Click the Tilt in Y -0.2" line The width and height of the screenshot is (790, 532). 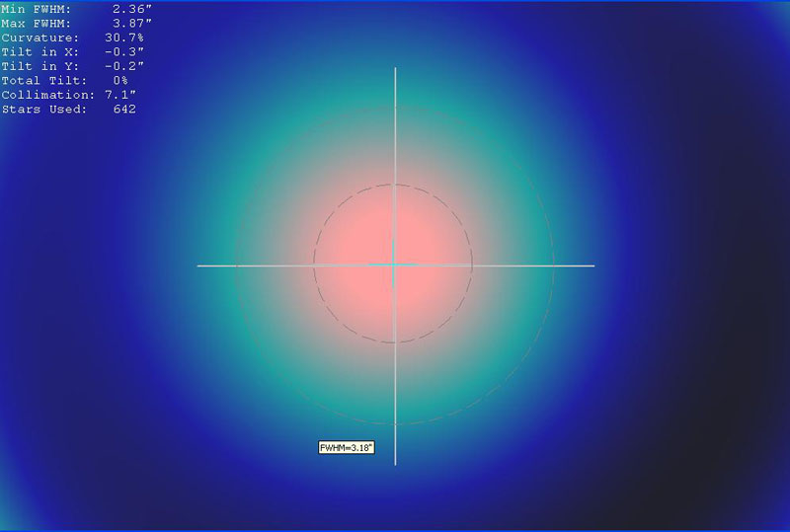point(72,66)
